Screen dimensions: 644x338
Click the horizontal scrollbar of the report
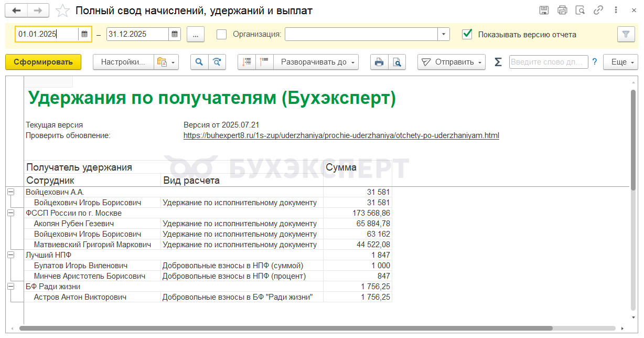pyautogui.click(x=286, y=328)
